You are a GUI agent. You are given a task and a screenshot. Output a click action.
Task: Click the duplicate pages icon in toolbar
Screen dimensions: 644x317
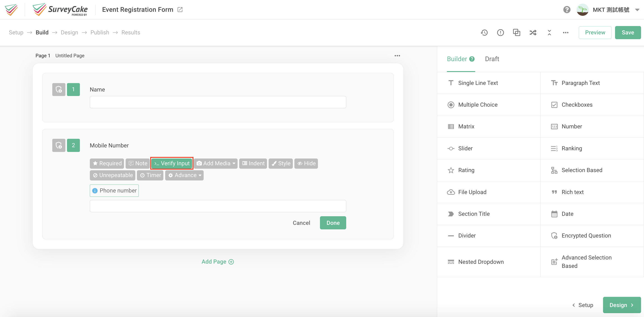(x=517, y=33)
